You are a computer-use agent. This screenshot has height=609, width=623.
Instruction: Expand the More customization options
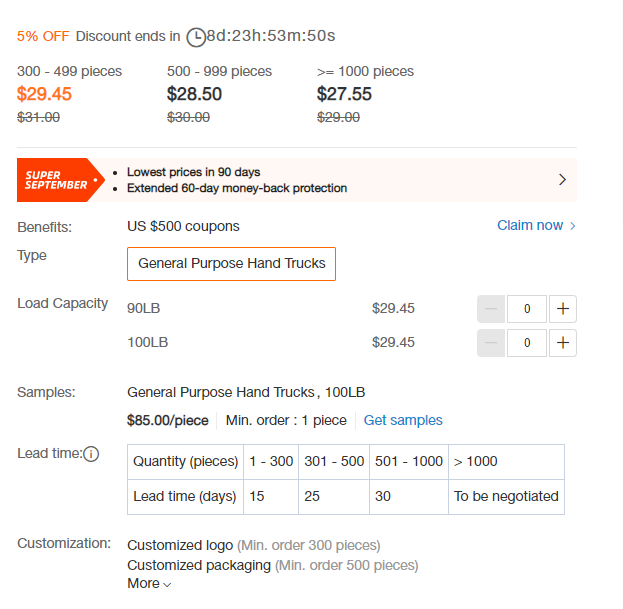tap(149, 583)
